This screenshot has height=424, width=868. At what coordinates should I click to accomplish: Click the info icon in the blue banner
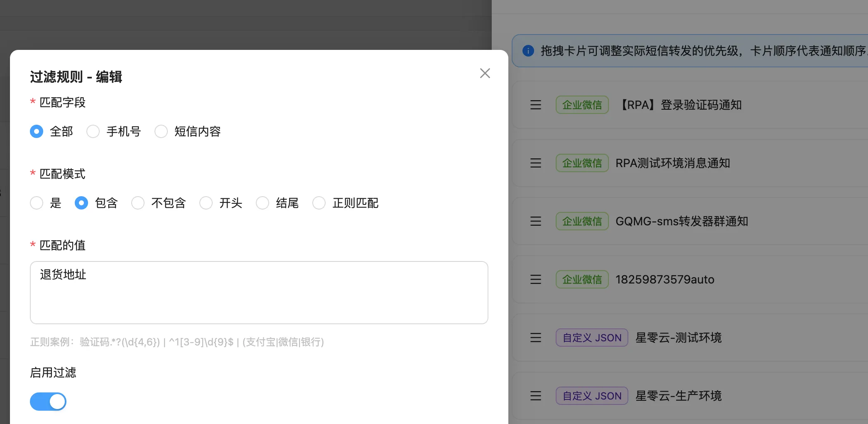(x=528, y=50)
